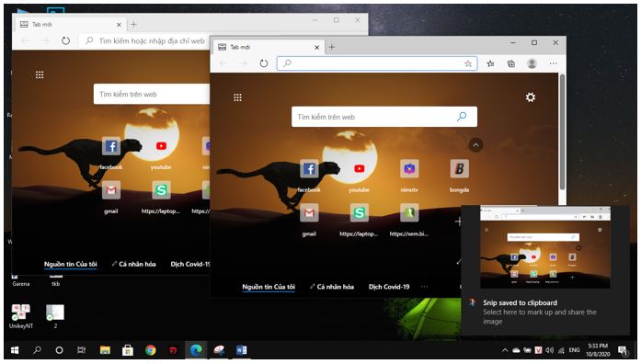Open a new tab in the front Edge window
641x364 pixels.
(x=332, y=48)
